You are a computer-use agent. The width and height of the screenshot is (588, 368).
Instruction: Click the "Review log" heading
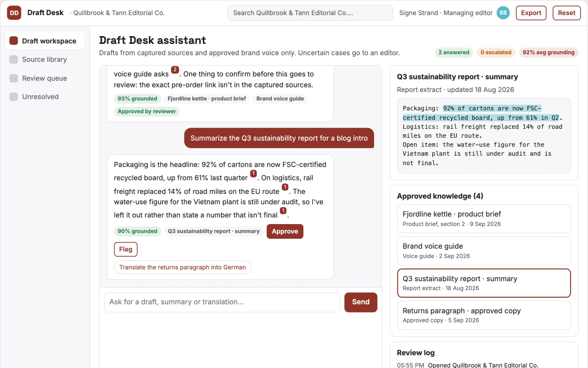click(x=416, y=353)
